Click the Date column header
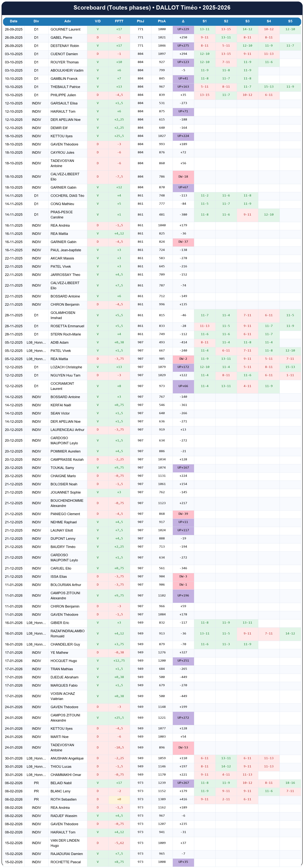The width and height of the screenshot is (304, 868). tap(14, 21)
